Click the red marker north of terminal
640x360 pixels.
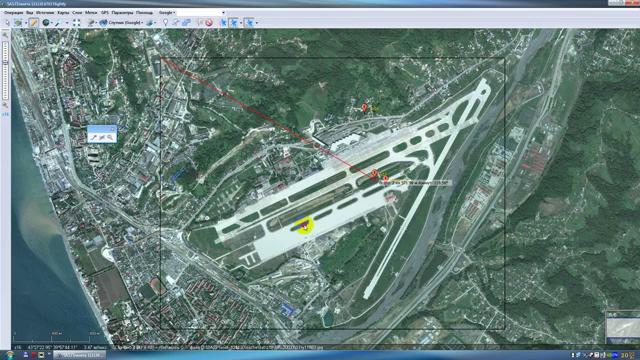(x=364, y=108)
